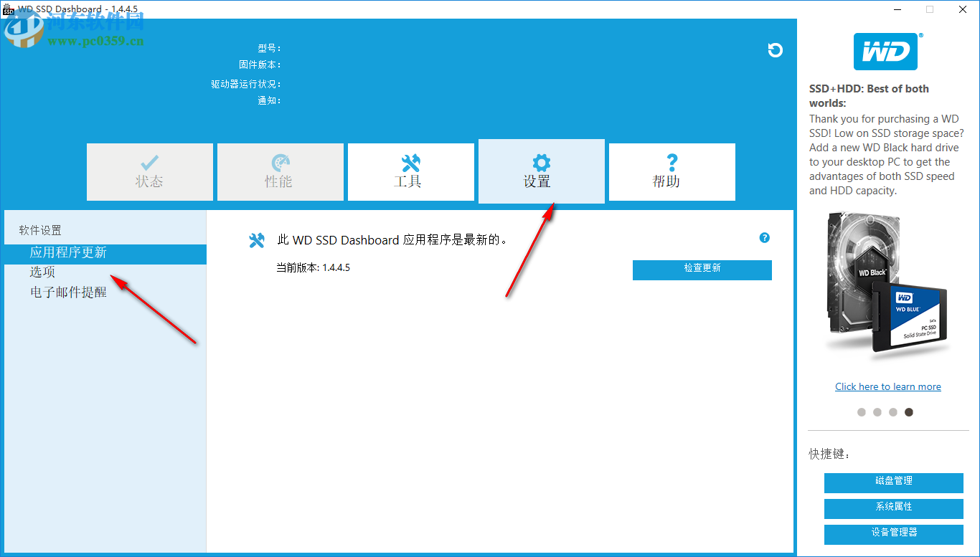Open the 选项 settings entry
This screenshot has height=557, width=980.
click(42, 272)
